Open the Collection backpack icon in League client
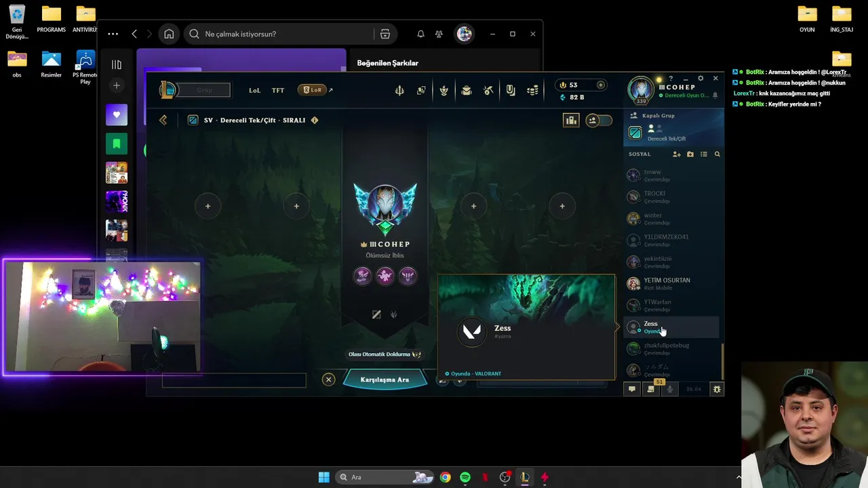The width and height of the screenshot is (868, 488). pos(467,90)
